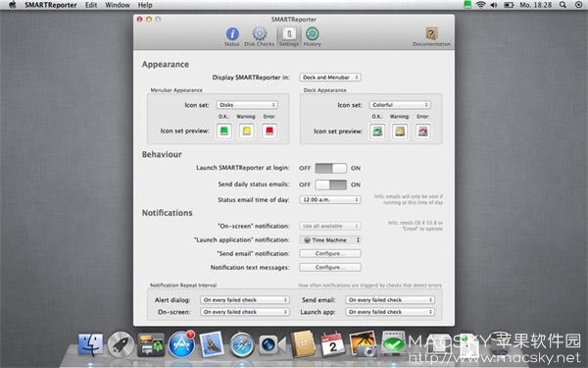Screen dimensions: 588x368
Task: Open FaceTime camera icon in Dock
Action: [x=271, y=344]
